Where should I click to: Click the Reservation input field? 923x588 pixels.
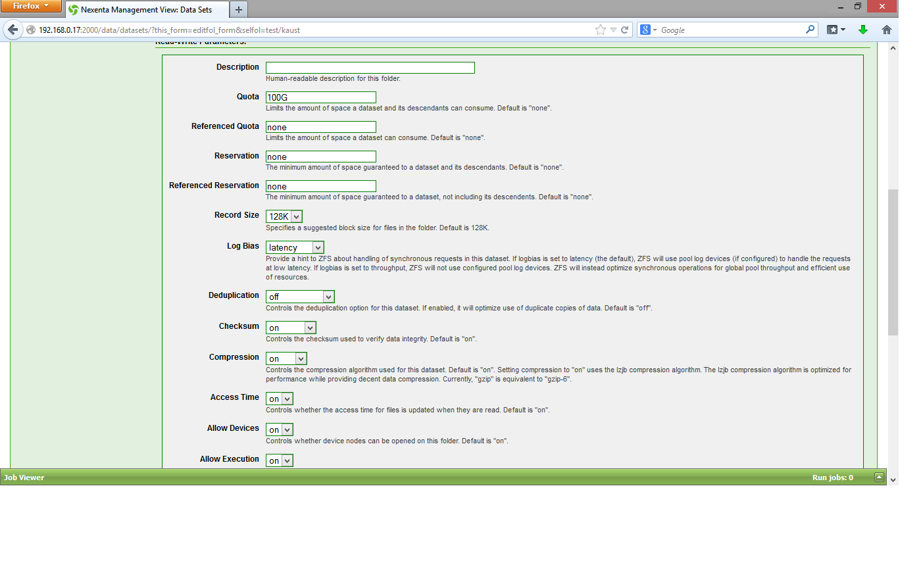click(x=321, y=157)
